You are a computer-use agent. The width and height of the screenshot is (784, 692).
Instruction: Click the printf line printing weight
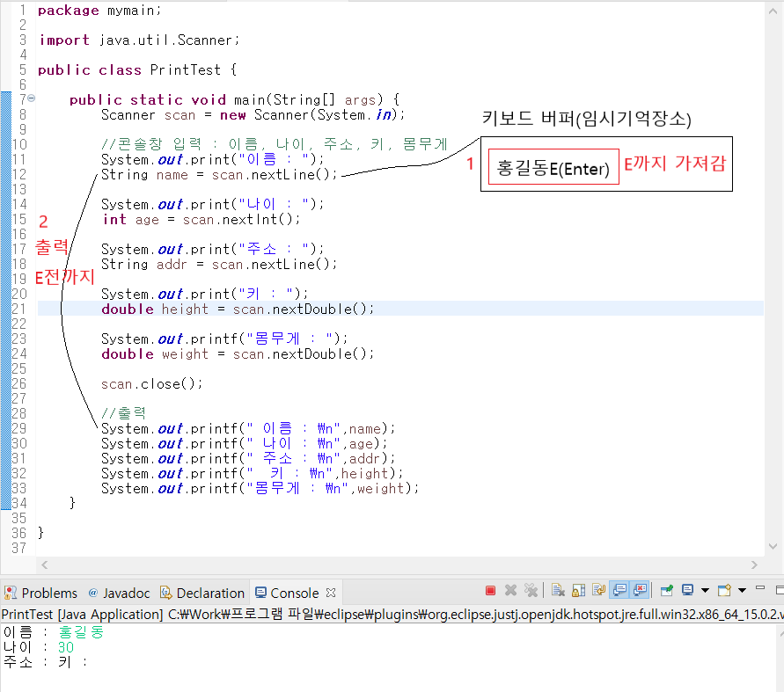tap(260, 489)
